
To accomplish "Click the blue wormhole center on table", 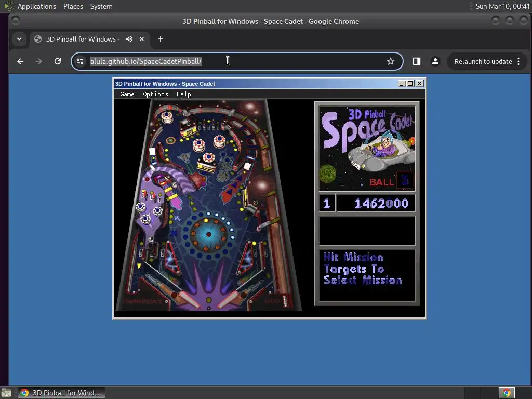I will [x=208, y=234].
